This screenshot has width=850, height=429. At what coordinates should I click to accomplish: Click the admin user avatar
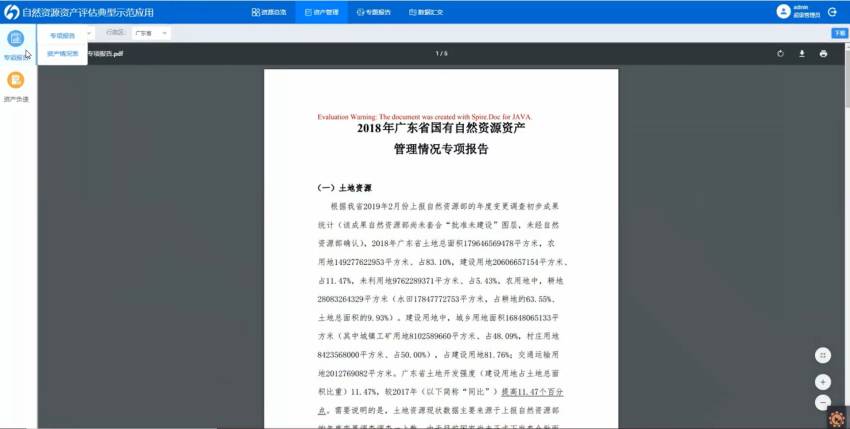pos(783,11)
